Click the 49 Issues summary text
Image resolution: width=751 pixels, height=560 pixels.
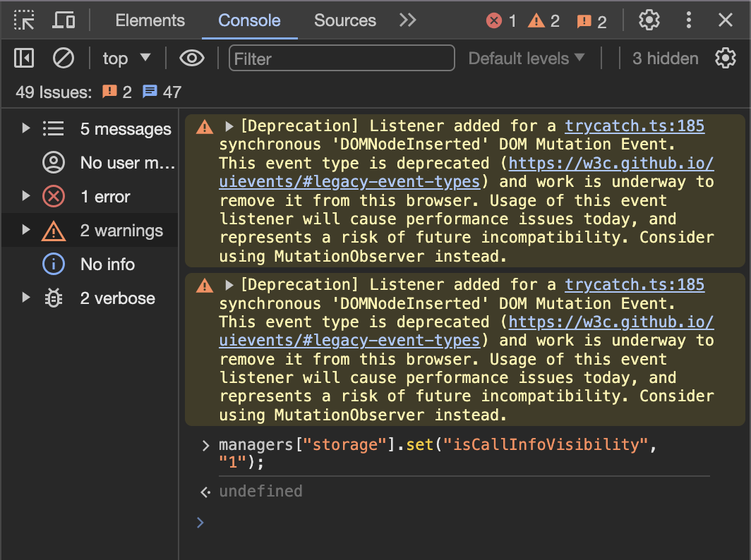[54, 92]
